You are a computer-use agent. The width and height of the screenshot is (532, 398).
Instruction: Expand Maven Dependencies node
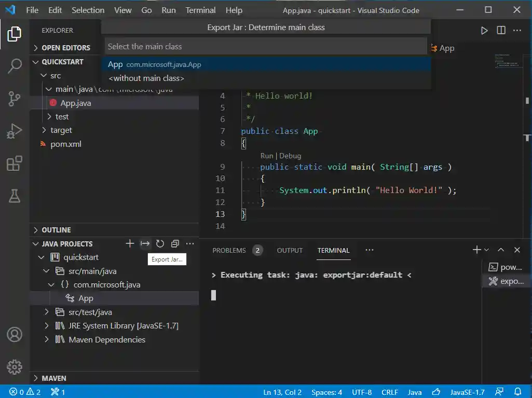106,340
